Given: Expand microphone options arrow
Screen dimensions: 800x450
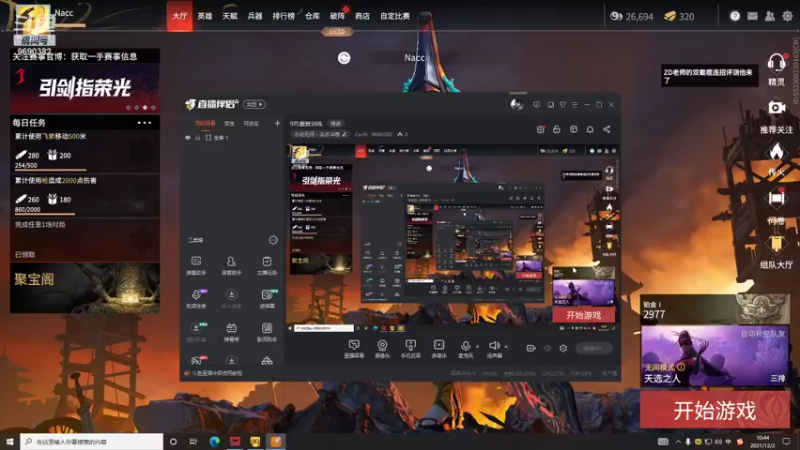Looking at the screenshot, I should tap(478, 346).
